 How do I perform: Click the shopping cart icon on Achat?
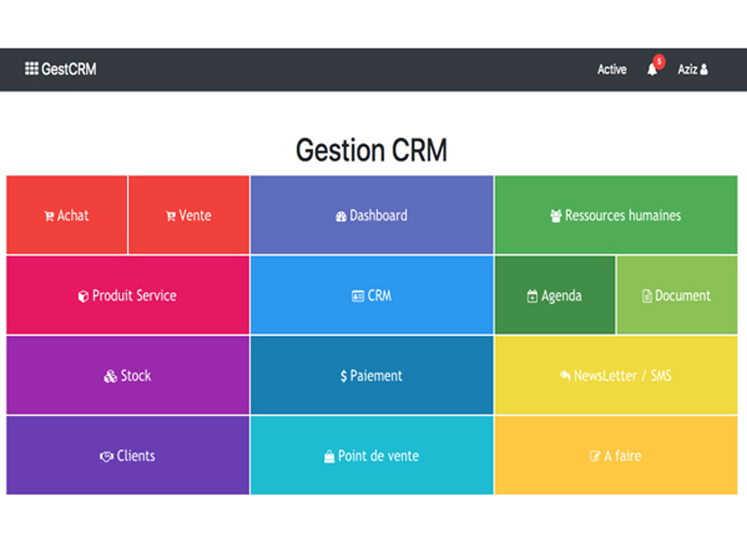tap(49, 217)
